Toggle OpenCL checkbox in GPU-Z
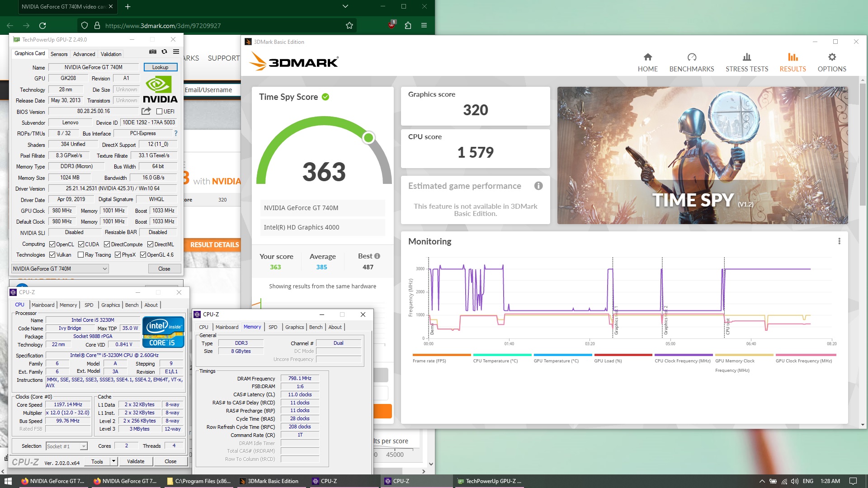This screenshot has width=868, height=488. (x=52, y=244)
